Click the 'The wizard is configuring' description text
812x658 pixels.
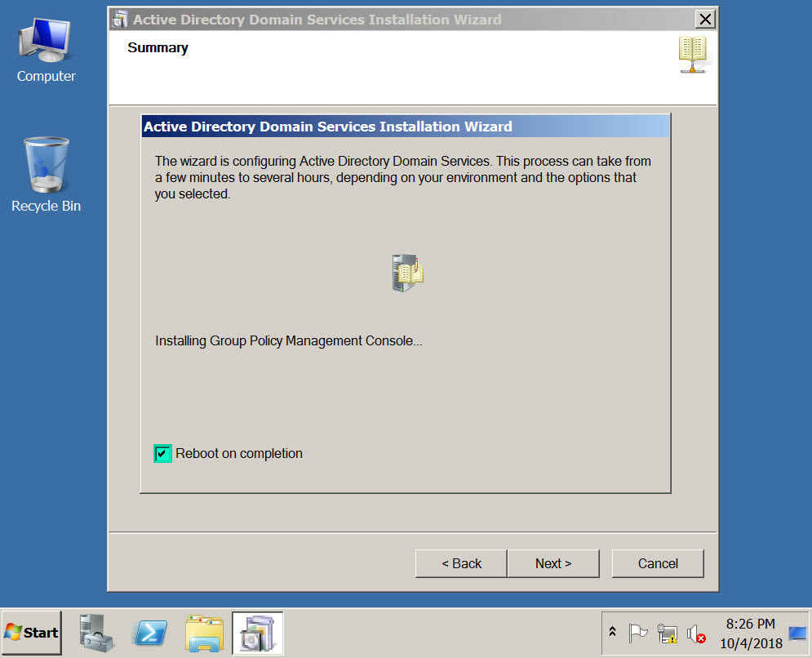click(402, 177)
